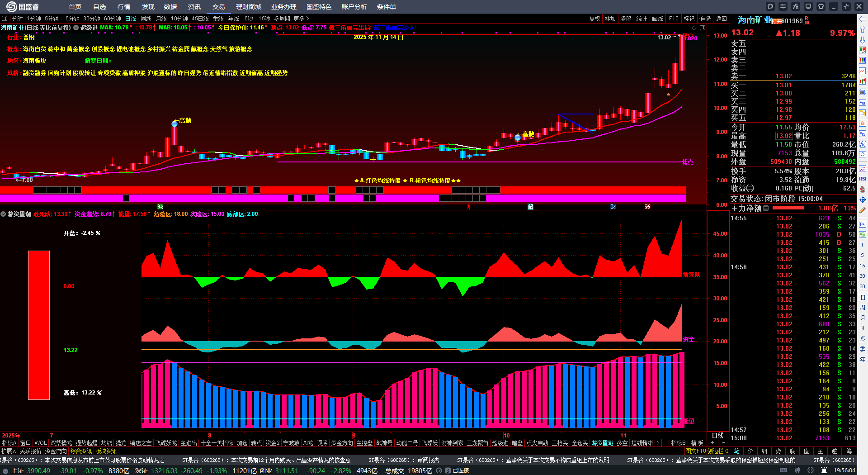Viewport: 868px width, 475px height.
Task: Click 返回 back button
Action: 721,19
